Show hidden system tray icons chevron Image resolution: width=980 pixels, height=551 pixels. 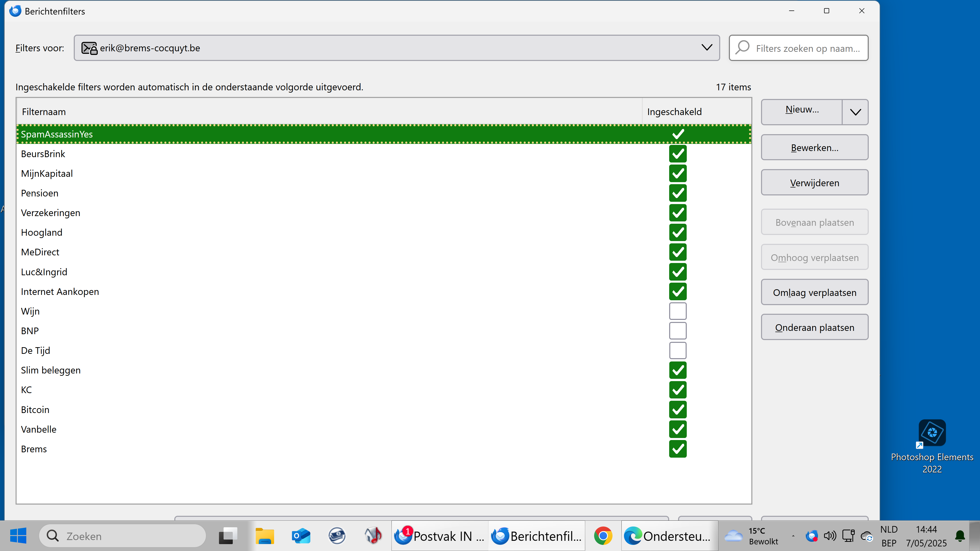(x=793, y=536)
